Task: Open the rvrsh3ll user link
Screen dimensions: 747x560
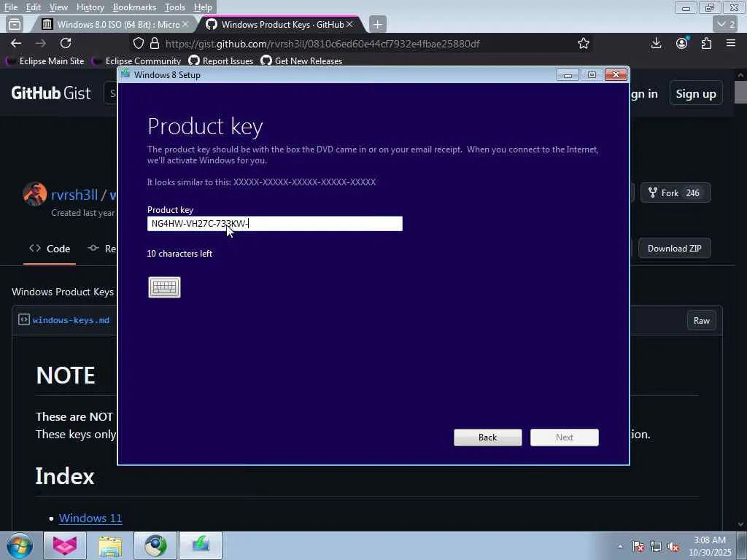Action: point(74,195)
